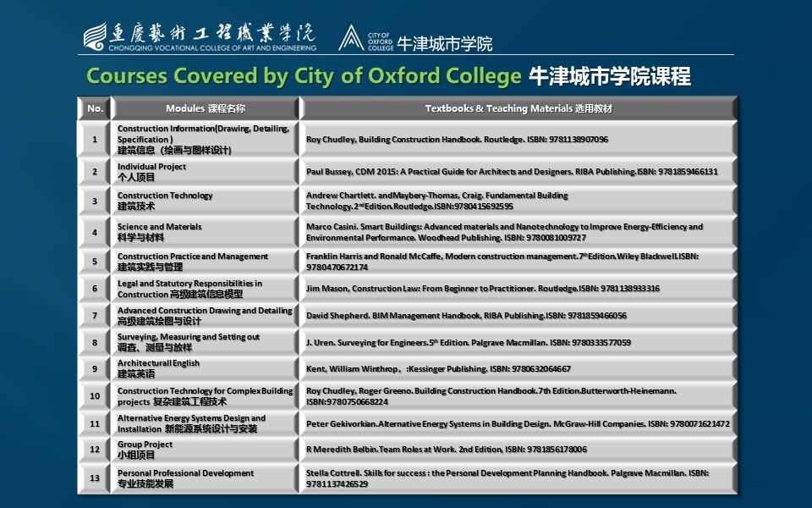Click row number 1 cell
Viewport: 812px width, 508px height.
tap(95, 139)
